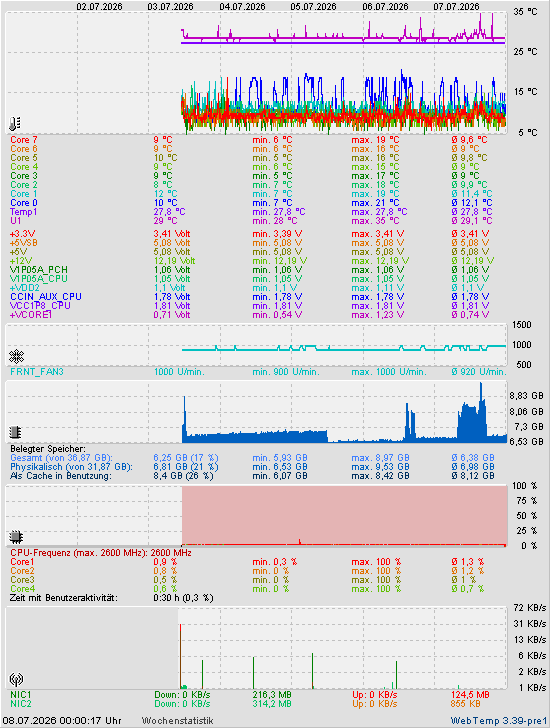Click the CCIN_AUX_CPU voltage label
This screenshot has width=550, height=728.
[x=46, y=297]
